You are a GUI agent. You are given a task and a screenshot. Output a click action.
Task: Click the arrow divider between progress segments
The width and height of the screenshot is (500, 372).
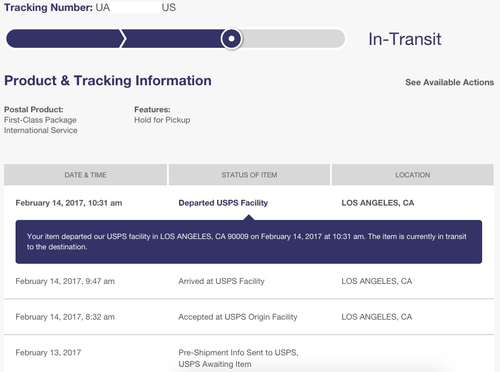(x=123, y=39)
